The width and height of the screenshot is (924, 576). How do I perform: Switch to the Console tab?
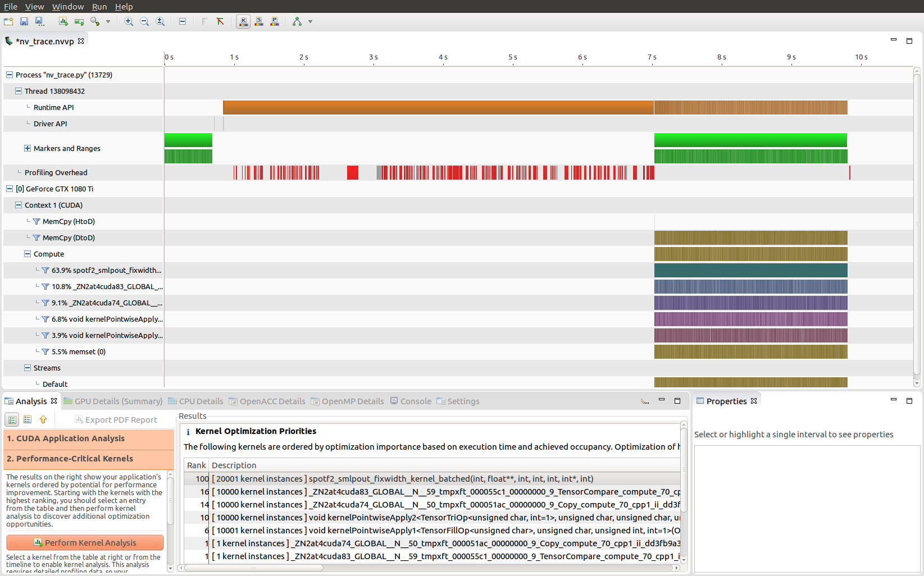(x=411, y=401)
